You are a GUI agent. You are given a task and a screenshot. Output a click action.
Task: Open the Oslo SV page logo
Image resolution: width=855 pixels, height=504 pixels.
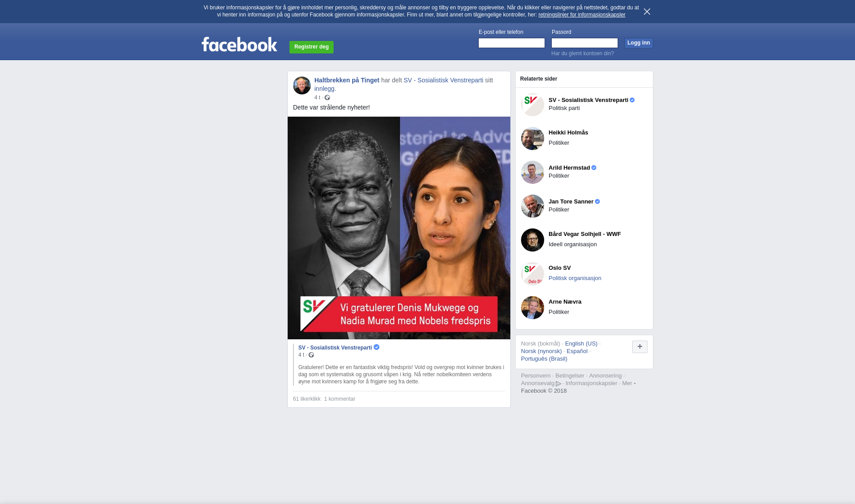click(x=533, y=274)
